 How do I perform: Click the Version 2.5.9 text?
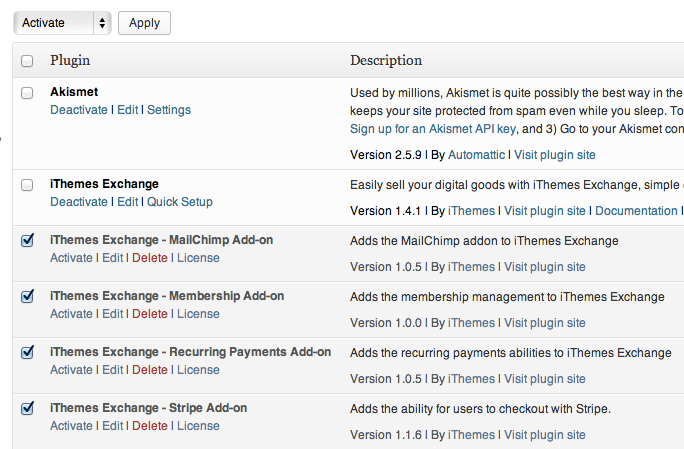point(386,155)
